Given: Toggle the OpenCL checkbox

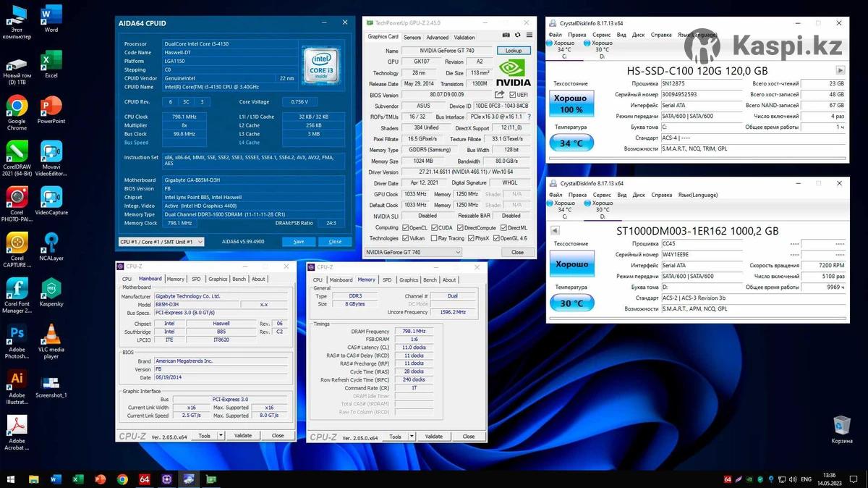Looking at the screenshot, I should click(x=406, y=227).
